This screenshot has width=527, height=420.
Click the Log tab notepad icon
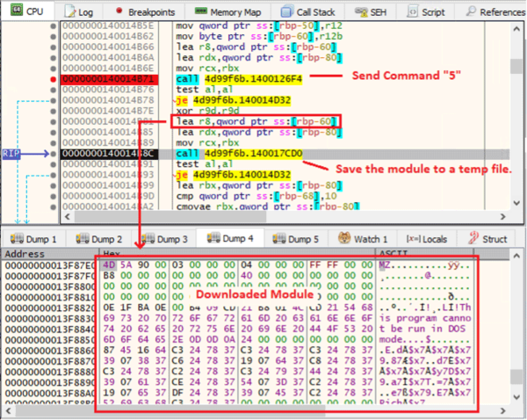pos(70,11)
